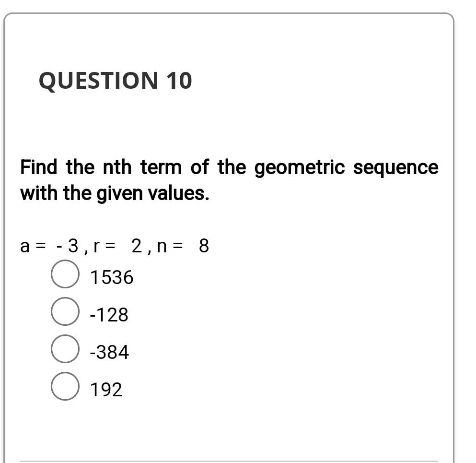The image size is (476, 463).
Task: Click the answer text 1536
Action: (x=112, y=277)
